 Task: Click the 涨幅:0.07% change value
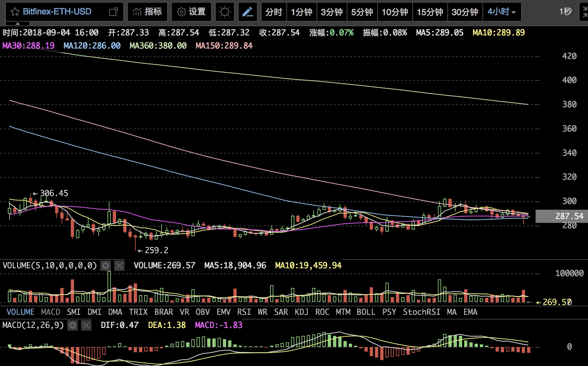tap(331, 32)
